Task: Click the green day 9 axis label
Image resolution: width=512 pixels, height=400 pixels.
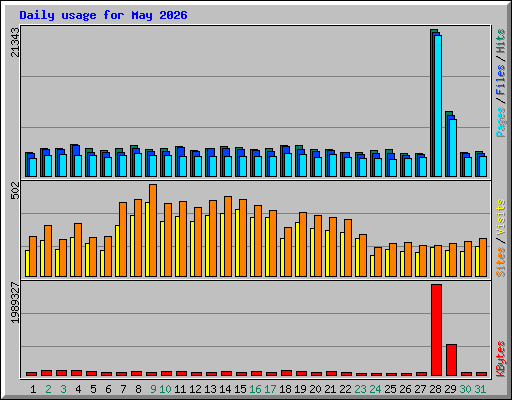Action: (x=153, y=389)
